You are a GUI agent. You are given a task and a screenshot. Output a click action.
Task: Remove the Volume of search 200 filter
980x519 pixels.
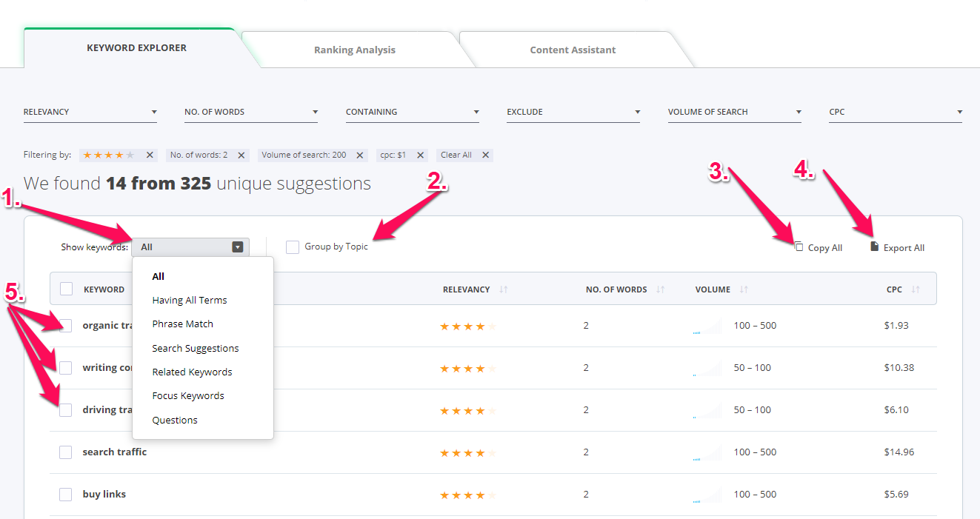point(360,155)
